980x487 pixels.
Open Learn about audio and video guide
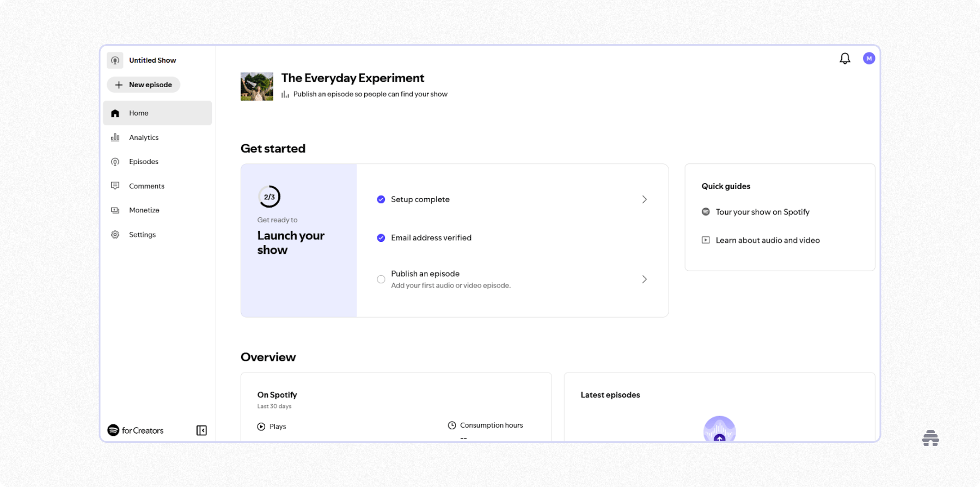coord(768,240)
